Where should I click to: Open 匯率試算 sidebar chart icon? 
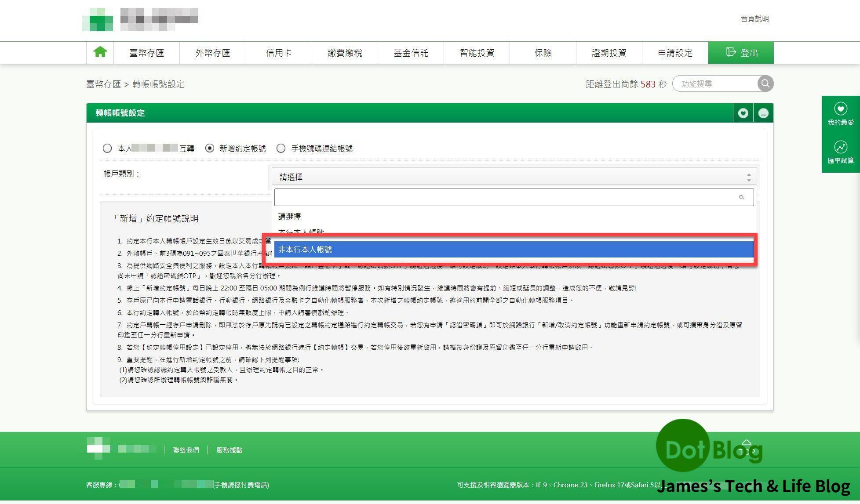pos(841,147)
